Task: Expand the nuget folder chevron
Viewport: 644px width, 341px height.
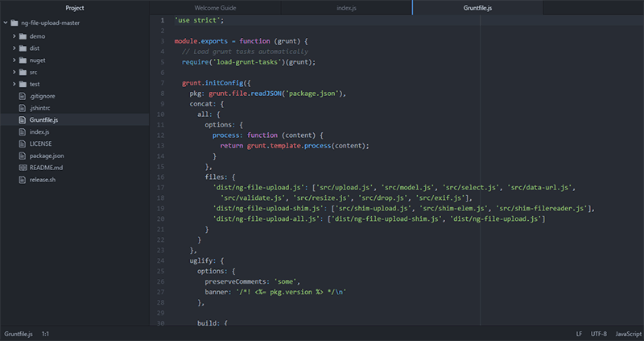Action: click(x=14, y=60)
